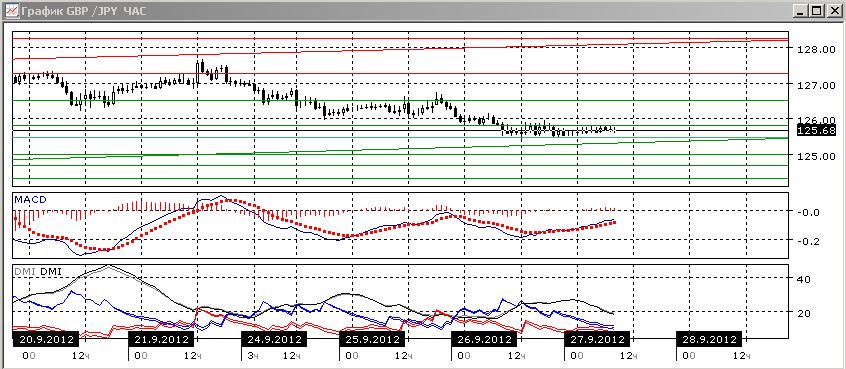Viewport: 846px width, 369px height.
Task: Select the 24.9.2012 date marker
Action: pos(274,339)
